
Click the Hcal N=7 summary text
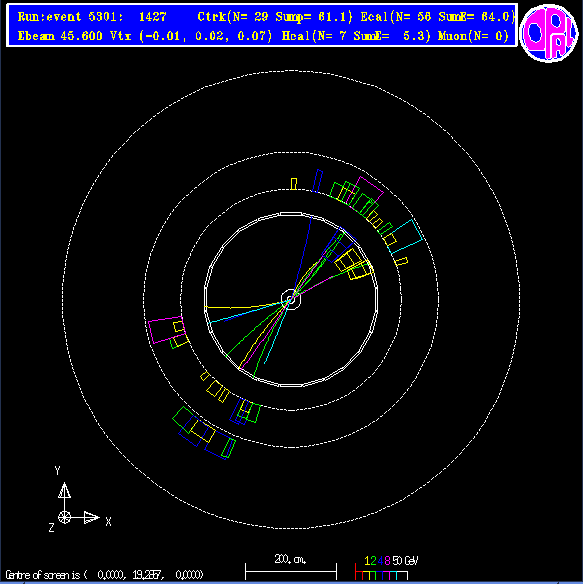pyautogui.click(x=356, y=36)
